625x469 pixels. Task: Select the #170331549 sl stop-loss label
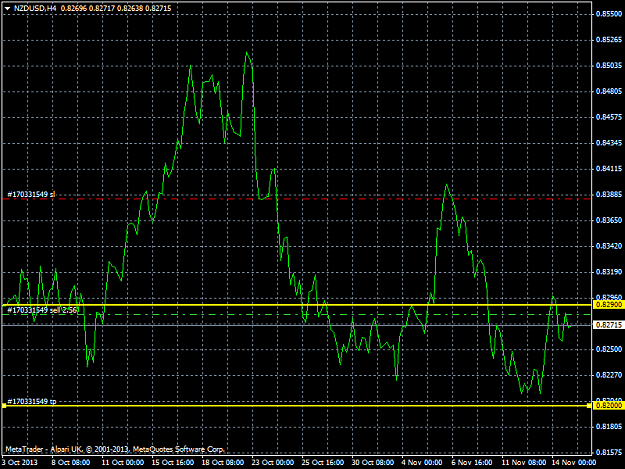point(31,194)
